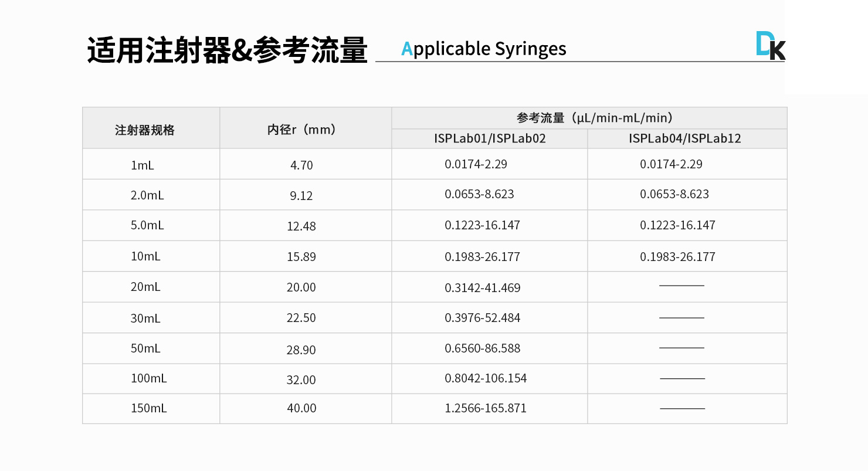868x471 pixels.
Task: Click the dash in the 20mL row
Action: coord(681,286)
